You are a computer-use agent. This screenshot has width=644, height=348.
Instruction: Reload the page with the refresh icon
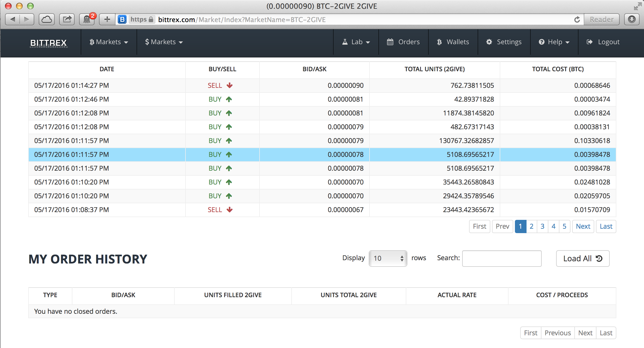(x=577, y=20)
